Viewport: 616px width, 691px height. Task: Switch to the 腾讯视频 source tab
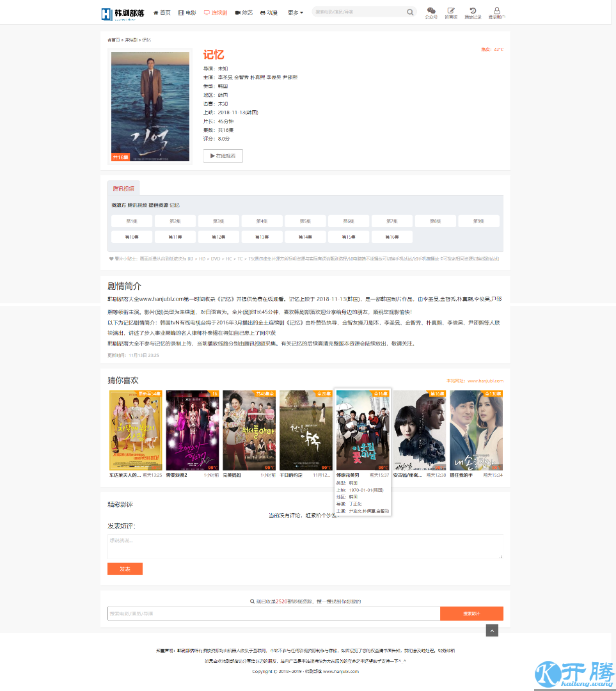pos(123,189)
